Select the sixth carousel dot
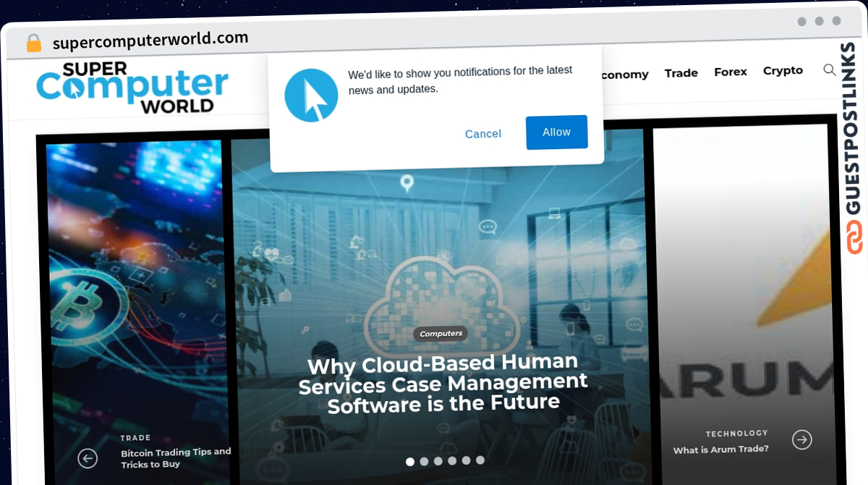The width and height of the screenshot is (868, 485). (x=480, y=460)
